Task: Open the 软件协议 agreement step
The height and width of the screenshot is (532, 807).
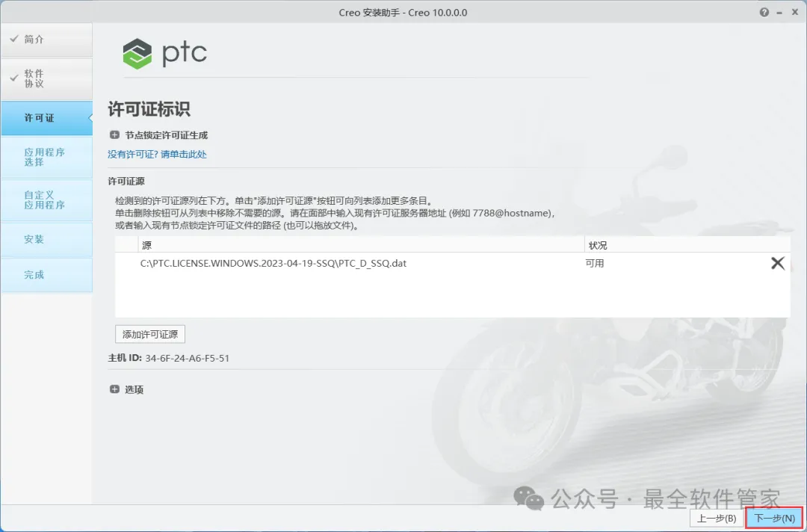Action: 46,78
